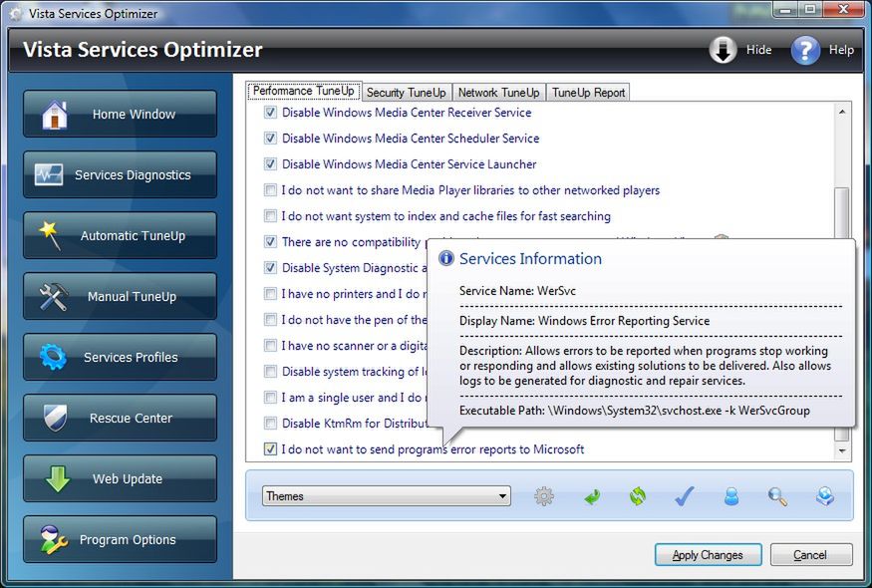
Task: Toggle Disable System Diagnostic checkbox
Action: 270,267
